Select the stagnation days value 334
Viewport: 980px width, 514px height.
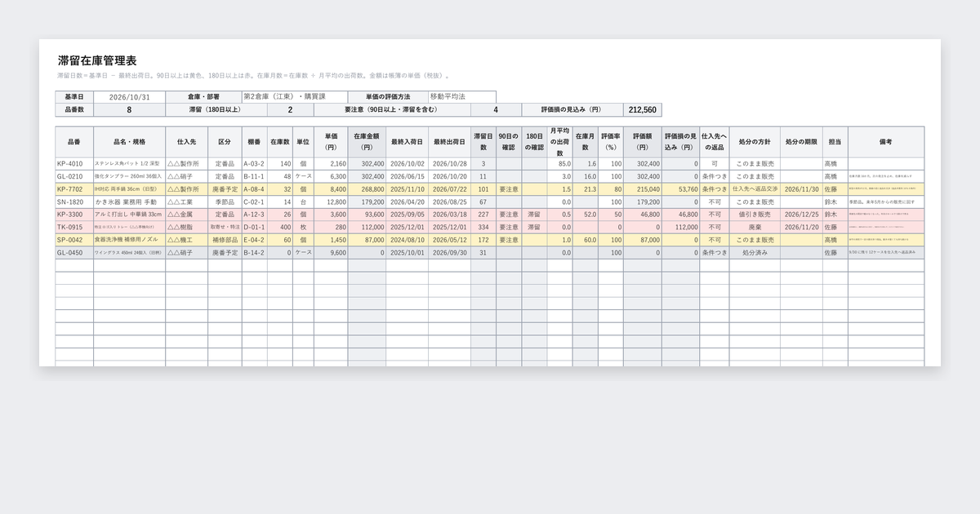[483, 227]
